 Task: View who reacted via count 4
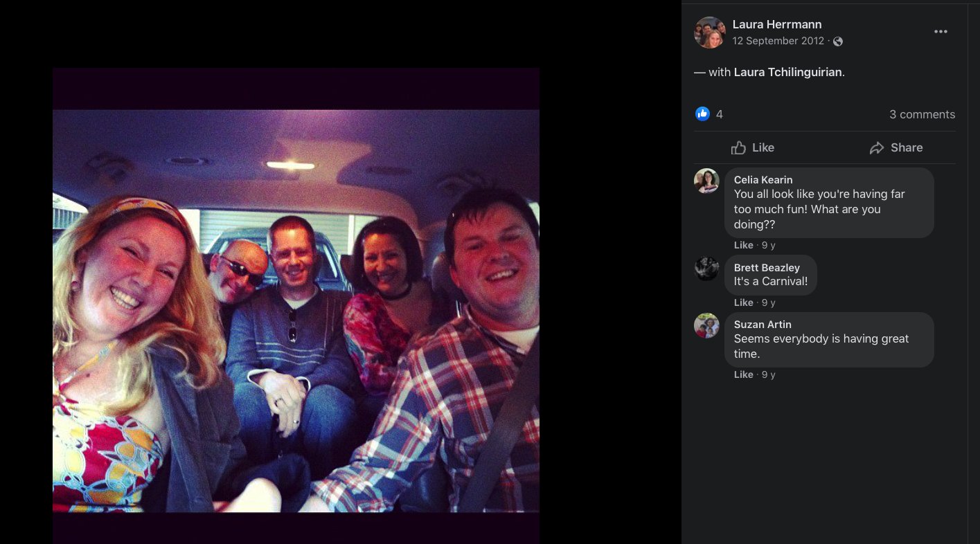click(720, 114)
